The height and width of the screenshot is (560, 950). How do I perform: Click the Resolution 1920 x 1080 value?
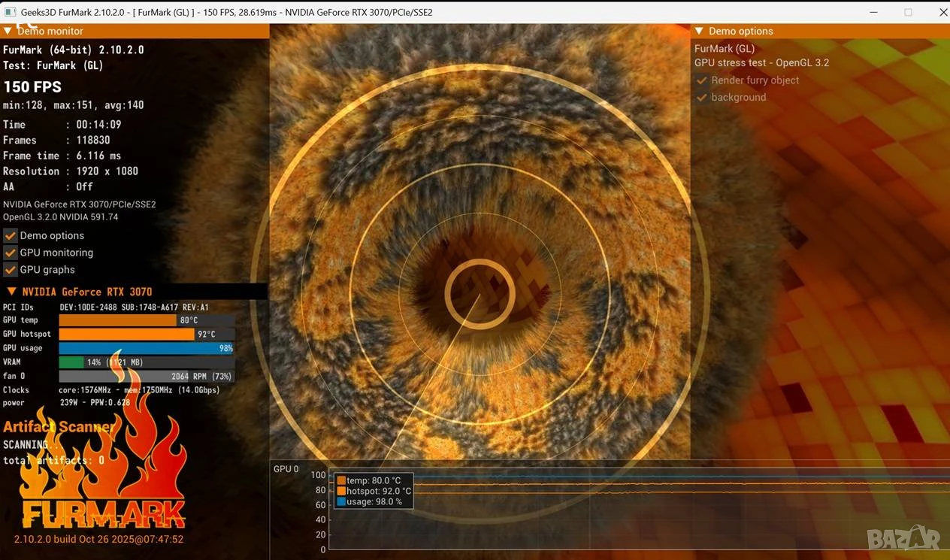(107, 171)
